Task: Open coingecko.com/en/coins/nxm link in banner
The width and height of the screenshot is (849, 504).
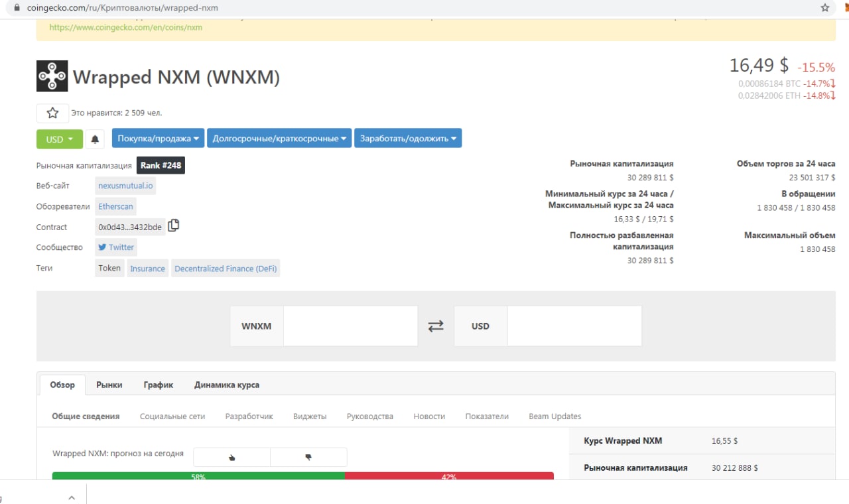Action: pyautogui.click(x=126, y=28)
